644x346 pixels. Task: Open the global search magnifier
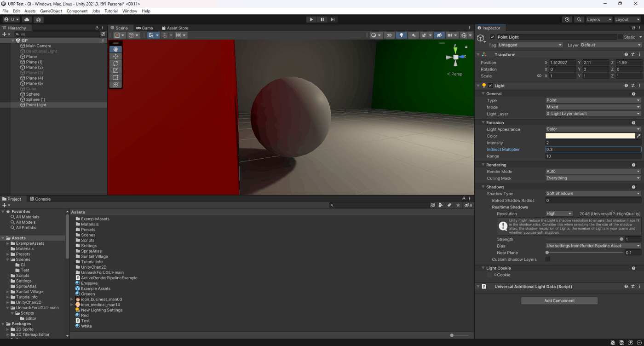coord(579,20)
